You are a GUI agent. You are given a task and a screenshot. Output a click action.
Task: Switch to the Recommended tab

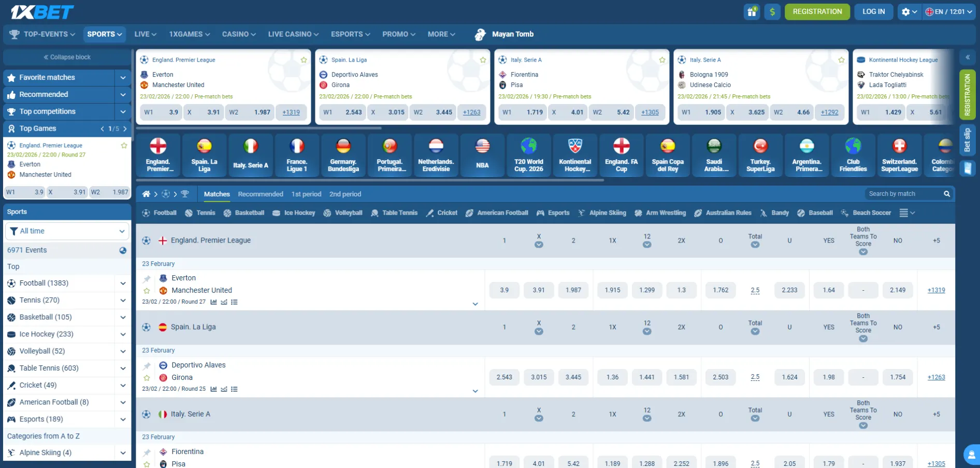point(261,194)
